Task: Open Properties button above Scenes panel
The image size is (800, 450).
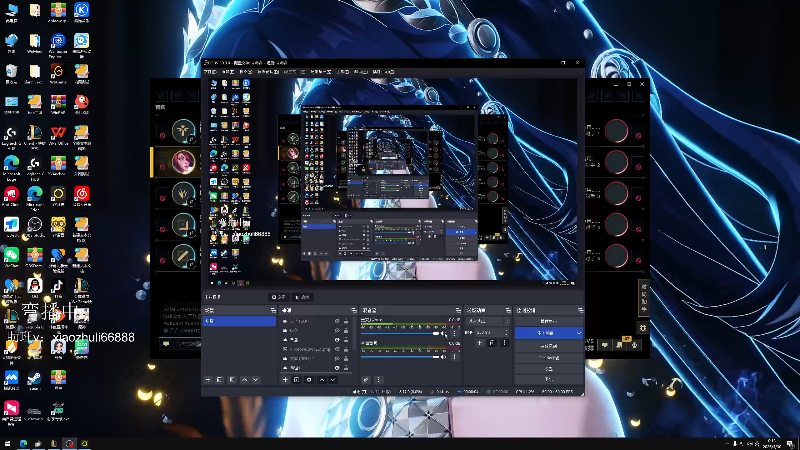Action: coord(279,297)
